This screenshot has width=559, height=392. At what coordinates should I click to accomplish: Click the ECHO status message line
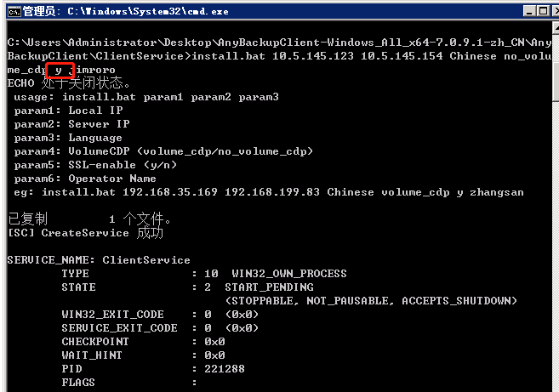tap(69, 83)
